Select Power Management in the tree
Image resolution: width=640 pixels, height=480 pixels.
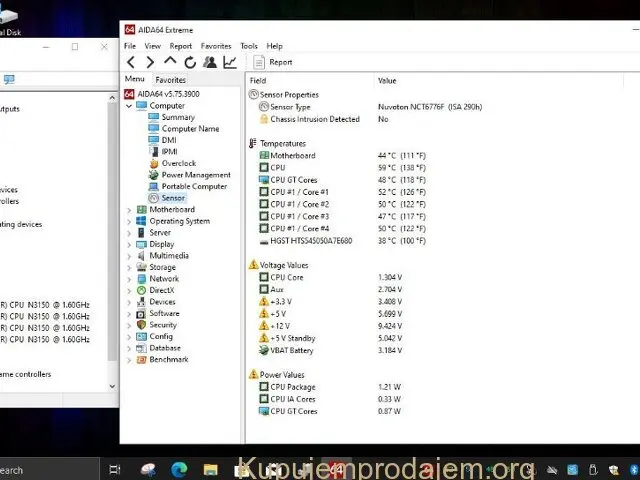tap(195, 175)
